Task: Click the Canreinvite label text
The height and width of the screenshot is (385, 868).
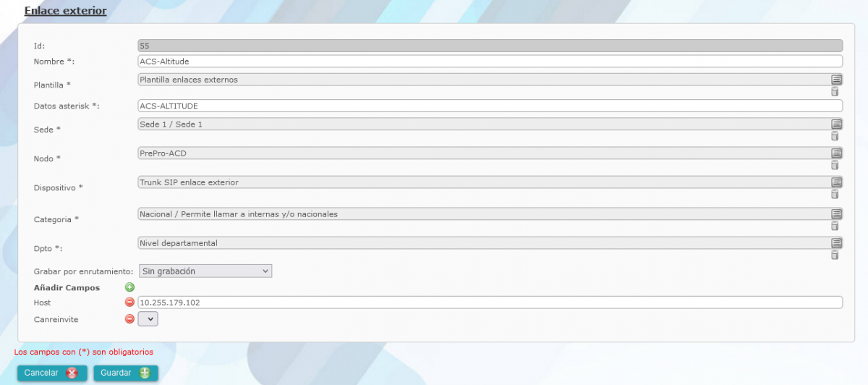Action: click(56, 319)
